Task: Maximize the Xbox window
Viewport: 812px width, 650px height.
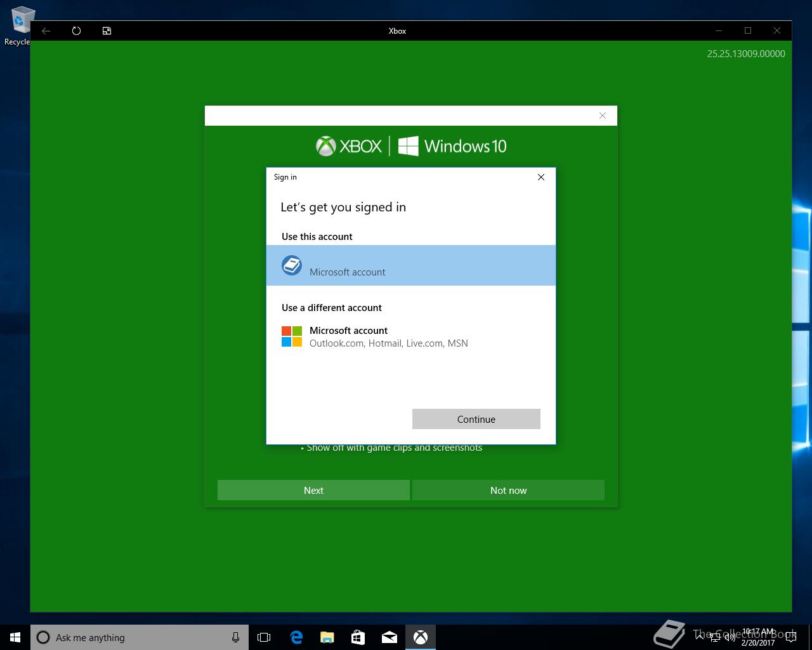Action: tap(748, 30)
